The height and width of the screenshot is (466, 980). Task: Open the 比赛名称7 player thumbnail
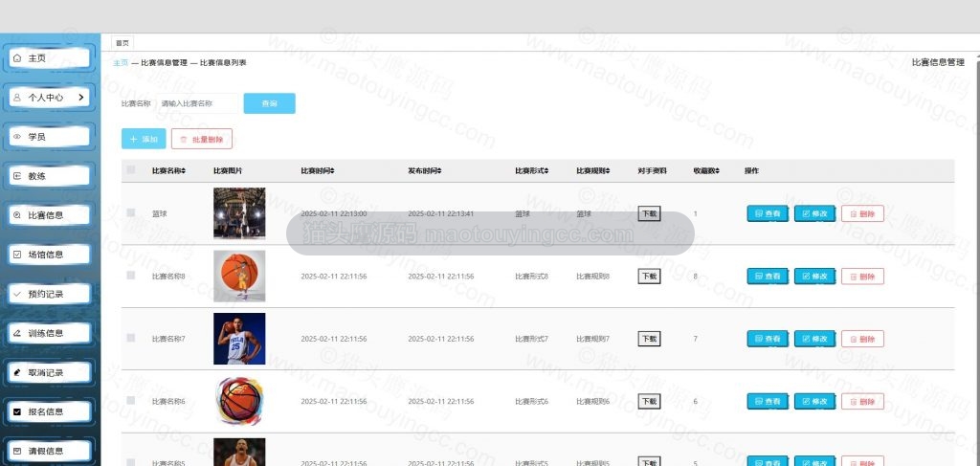[239, 339]
